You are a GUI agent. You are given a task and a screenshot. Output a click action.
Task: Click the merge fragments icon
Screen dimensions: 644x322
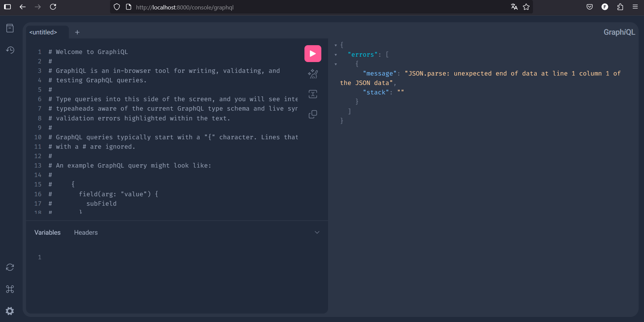click(x=313, y=94)
